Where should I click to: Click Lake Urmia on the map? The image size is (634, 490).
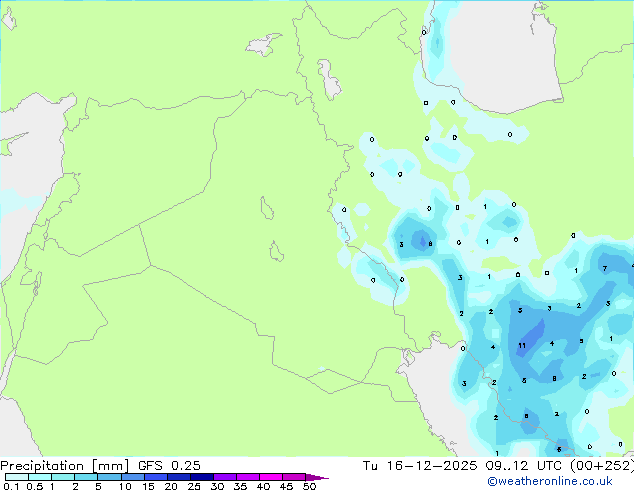coord(329,80)
